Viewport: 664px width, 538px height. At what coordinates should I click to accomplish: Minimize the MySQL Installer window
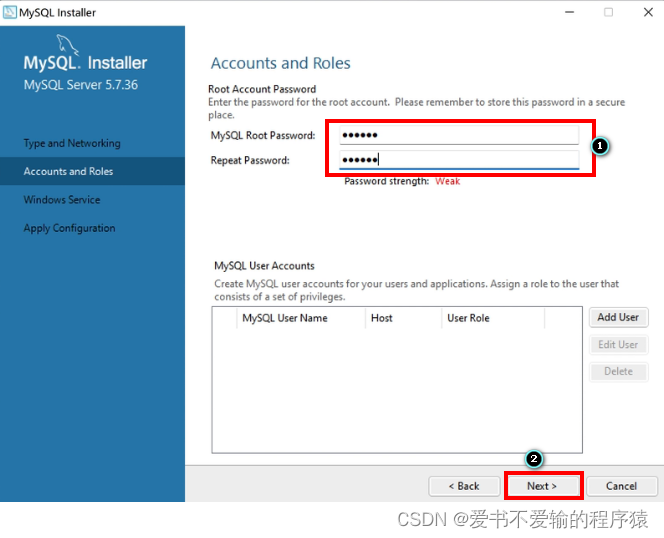567,12
